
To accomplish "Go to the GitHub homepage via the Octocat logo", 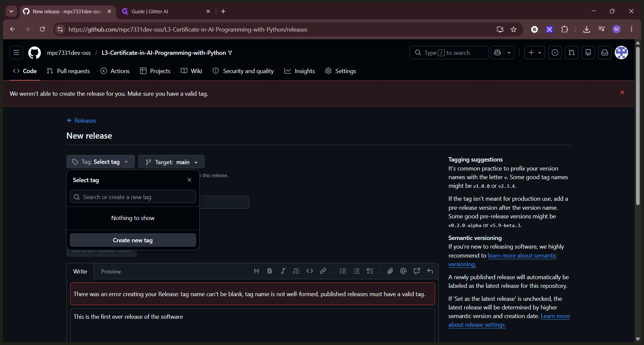I will click(x=35, y=53).
